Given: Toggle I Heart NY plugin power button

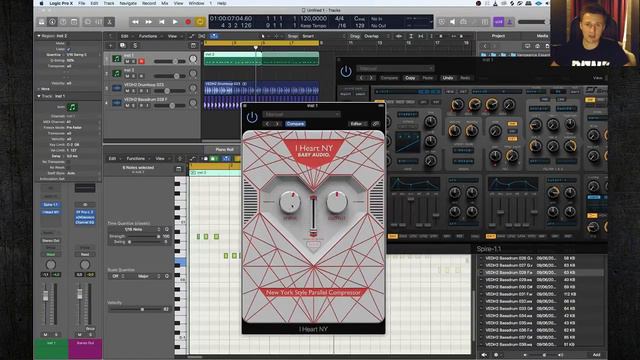Looking at the screenshot, I should [252, 118].
